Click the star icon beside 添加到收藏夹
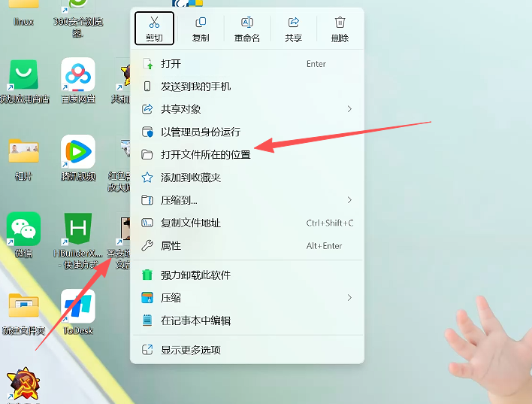This screenshot has height=404, width=532. pos(147,178)
